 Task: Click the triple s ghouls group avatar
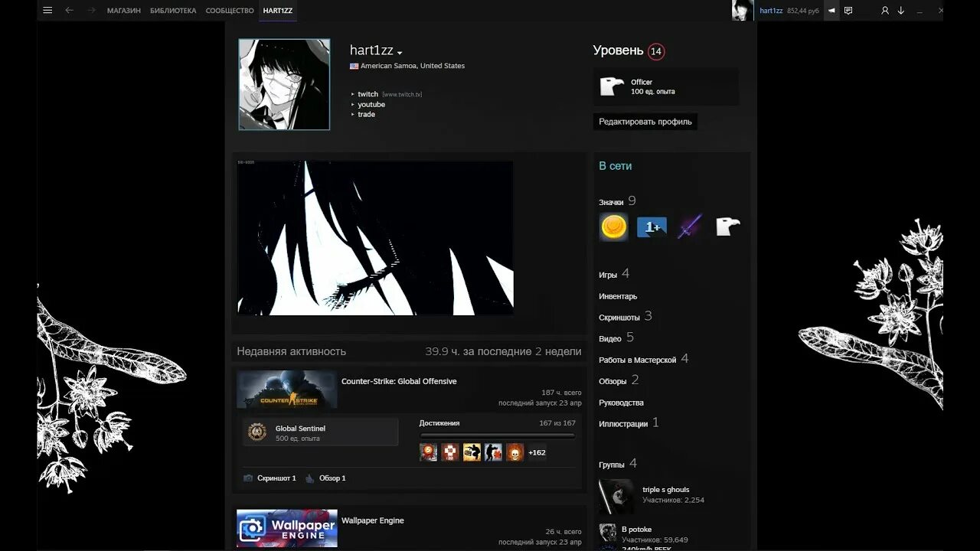coord(617,497)
